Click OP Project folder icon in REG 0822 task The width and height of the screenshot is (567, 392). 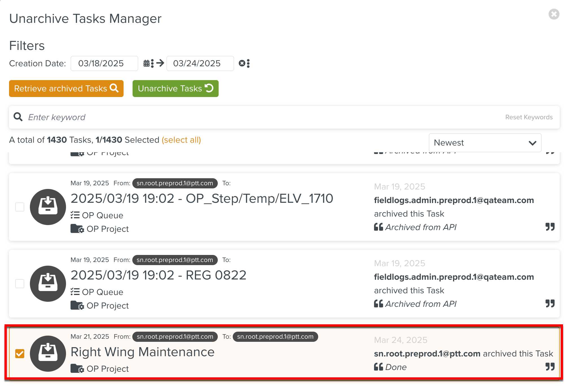[x=77, y=305]
